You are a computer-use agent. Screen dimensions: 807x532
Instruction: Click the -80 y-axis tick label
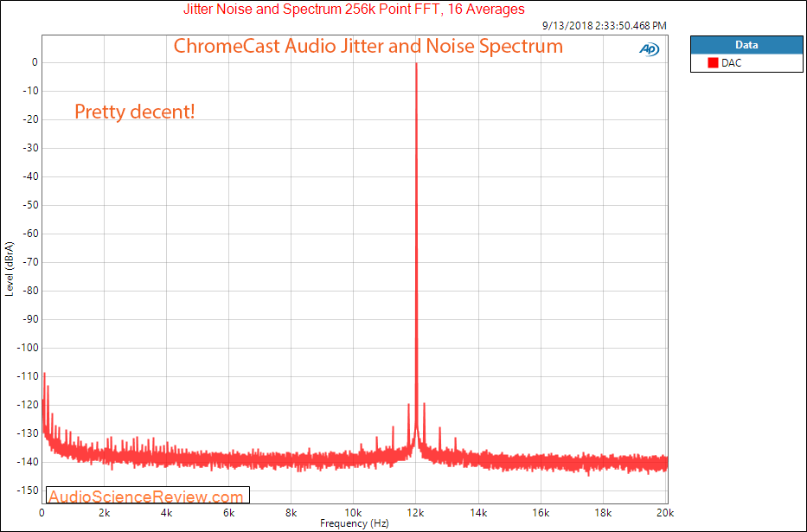pyautogui.click(x=30, y=291)
